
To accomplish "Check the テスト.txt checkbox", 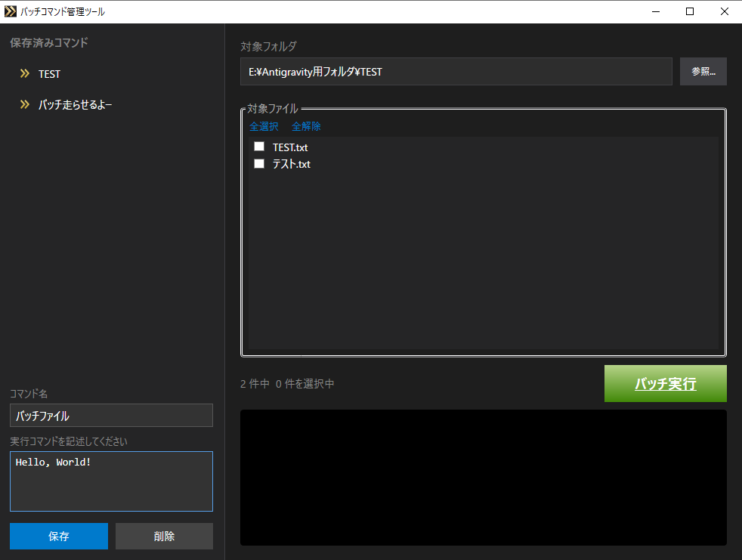I will coord(259,163).
